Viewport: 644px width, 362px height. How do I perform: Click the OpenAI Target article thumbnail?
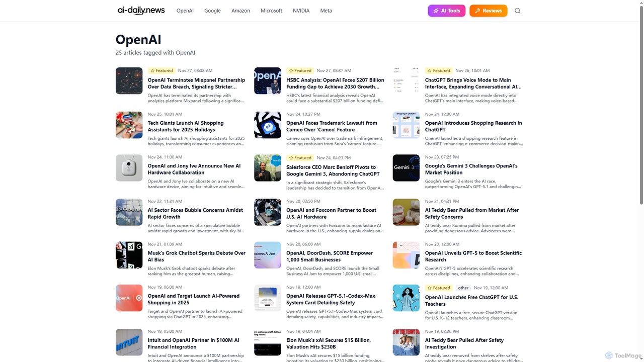point(129,298)
